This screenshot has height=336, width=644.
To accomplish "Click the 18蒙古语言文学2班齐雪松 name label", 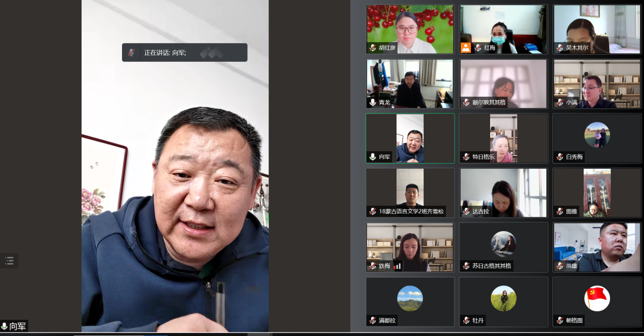I will tap(411, 211).
